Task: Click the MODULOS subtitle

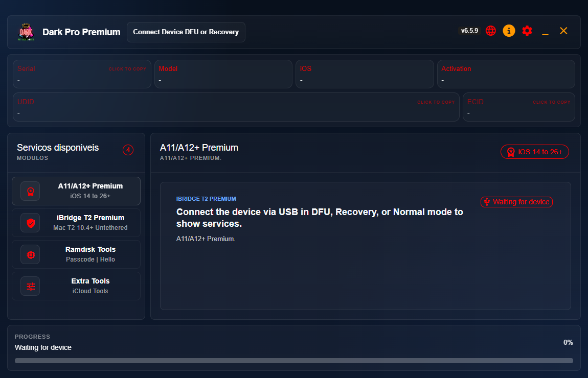Action: 32,158
